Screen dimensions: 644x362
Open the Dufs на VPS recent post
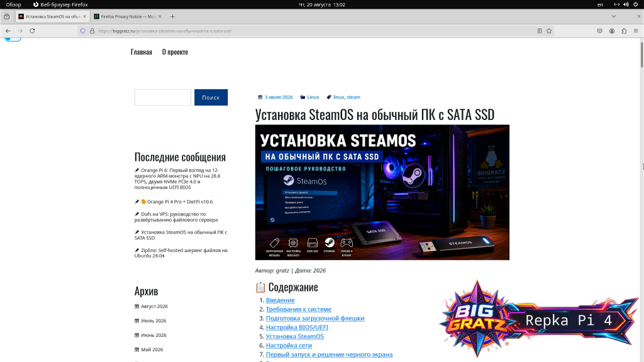(x=177, y=217)
